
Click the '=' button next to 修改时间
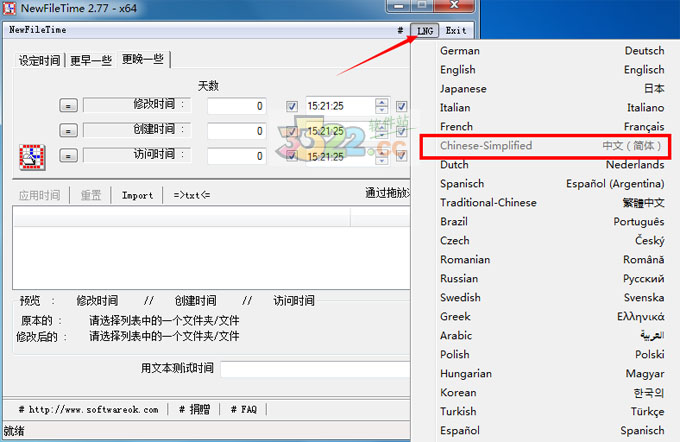68,105
